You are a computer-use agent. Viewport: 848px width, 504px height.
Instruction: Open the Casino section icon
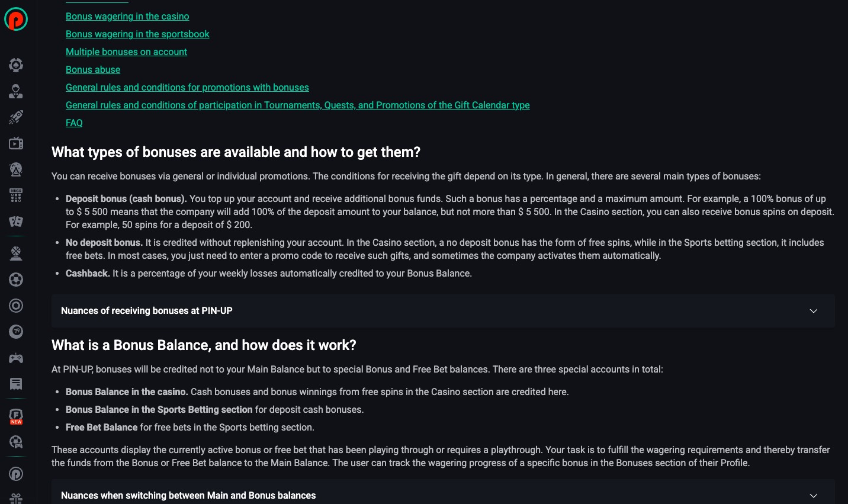[16, 65]
